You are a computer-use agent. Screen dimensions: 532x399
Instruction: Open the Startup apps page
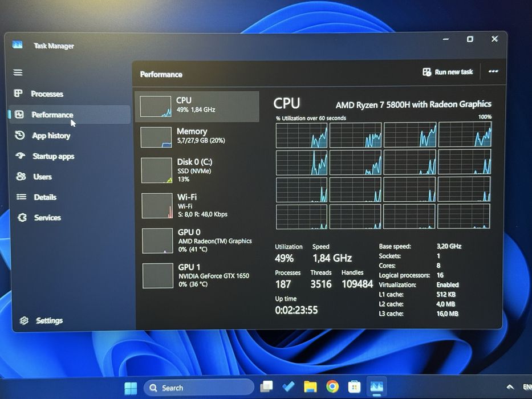(53, 156)
